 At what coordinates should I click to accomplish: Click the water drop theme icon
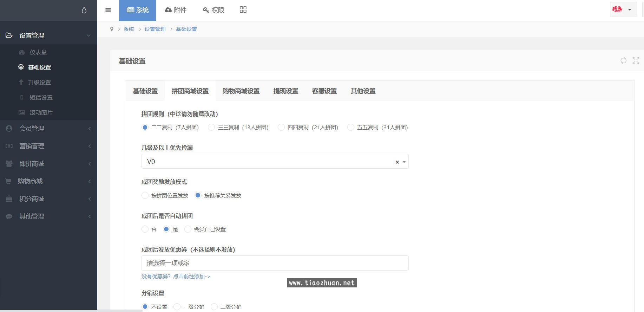tap(84, 11)
